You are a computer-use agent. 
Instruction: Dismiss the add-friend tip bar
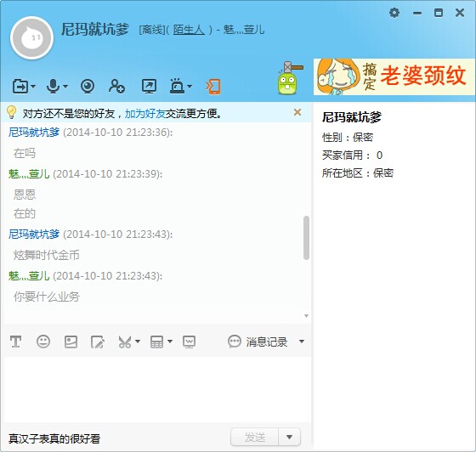click(x=297, y=112)
